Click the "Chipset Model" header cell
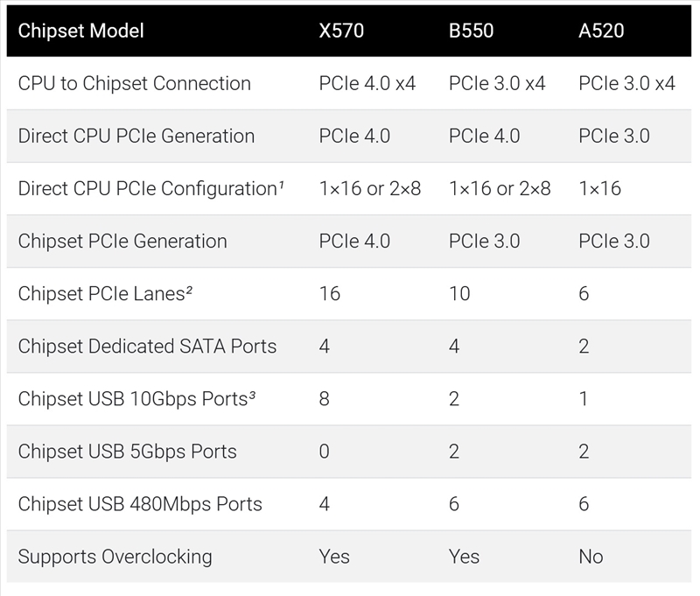700x596 pixels. point(80,31)
